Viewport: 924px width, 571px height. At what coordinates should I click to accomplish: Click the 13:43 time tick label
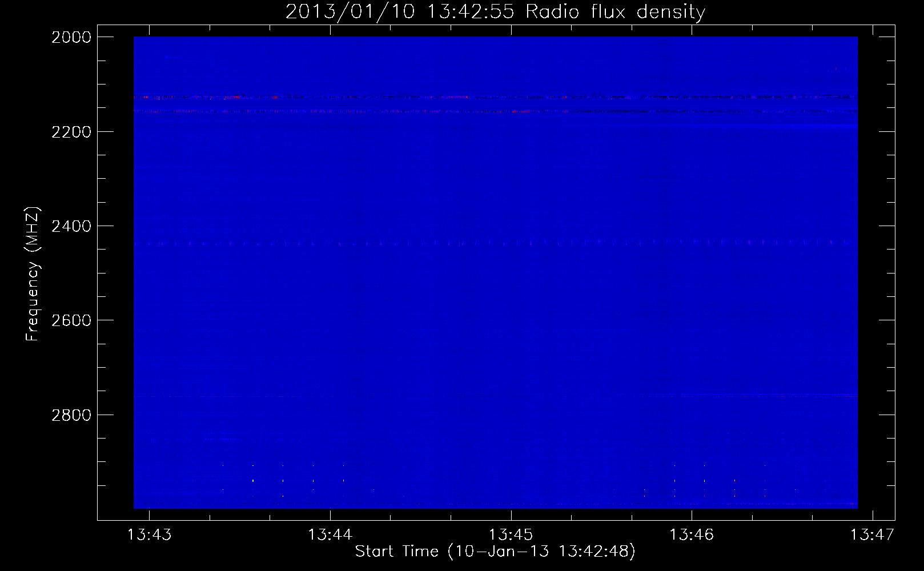pos(150,534)
